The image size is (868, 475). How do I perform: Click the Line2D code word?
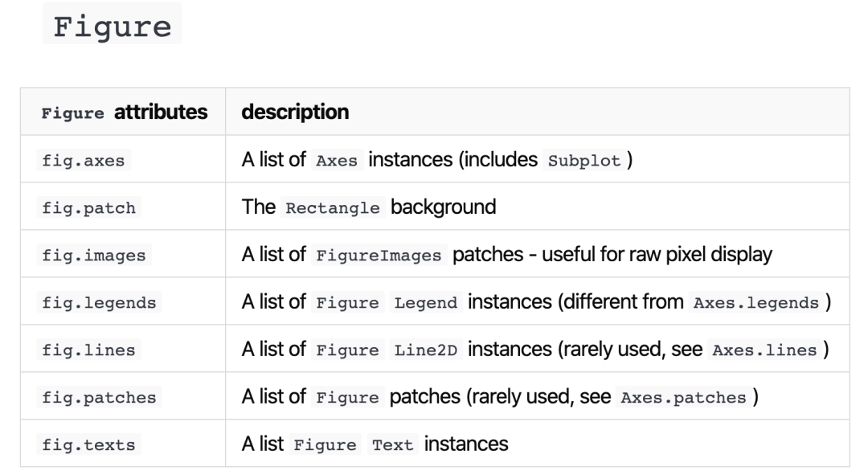(426, 350)
